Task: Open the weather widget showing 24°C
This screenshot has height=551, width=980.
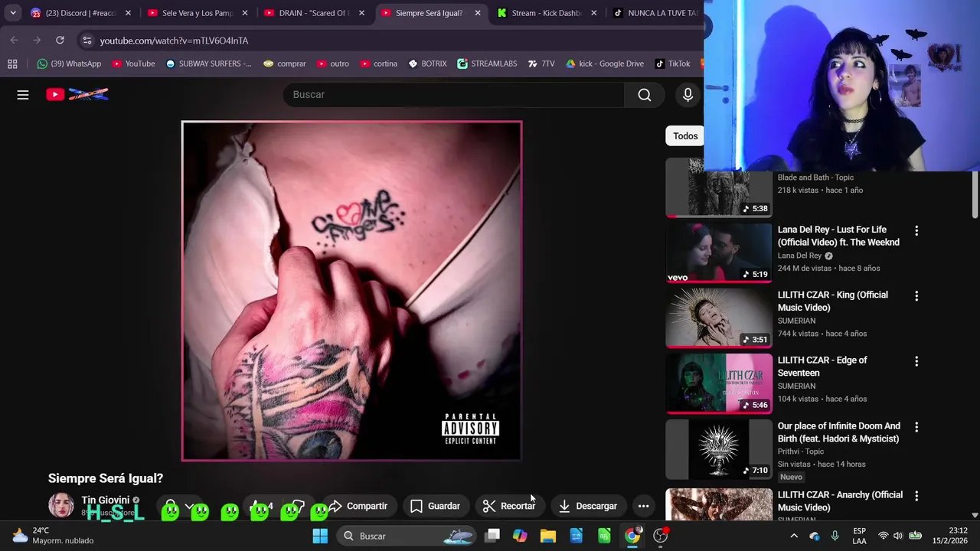Action: point(52,536)
